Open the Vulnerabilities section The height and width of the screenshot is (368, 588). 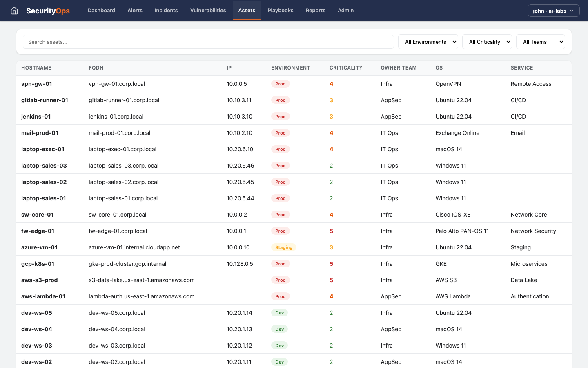208,10
